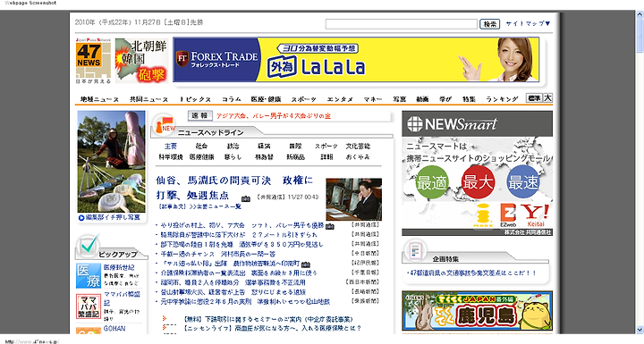Open the ママパパ繁盛記 tile icon
644x344 pixels.
[x=89, y=306]
